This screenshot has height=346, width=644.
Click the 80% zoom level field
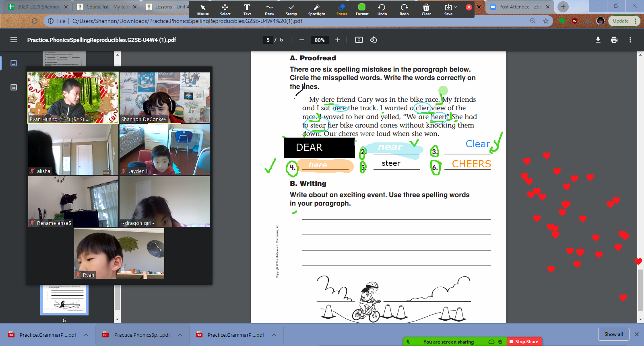coord(320,40)
